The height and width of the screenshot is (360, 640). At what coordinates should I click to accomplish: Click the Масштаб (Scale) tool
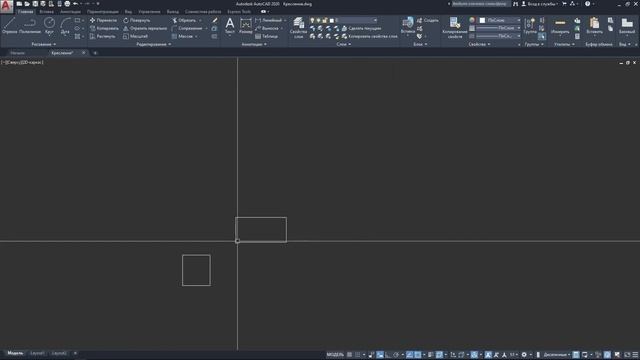[135, 36]
